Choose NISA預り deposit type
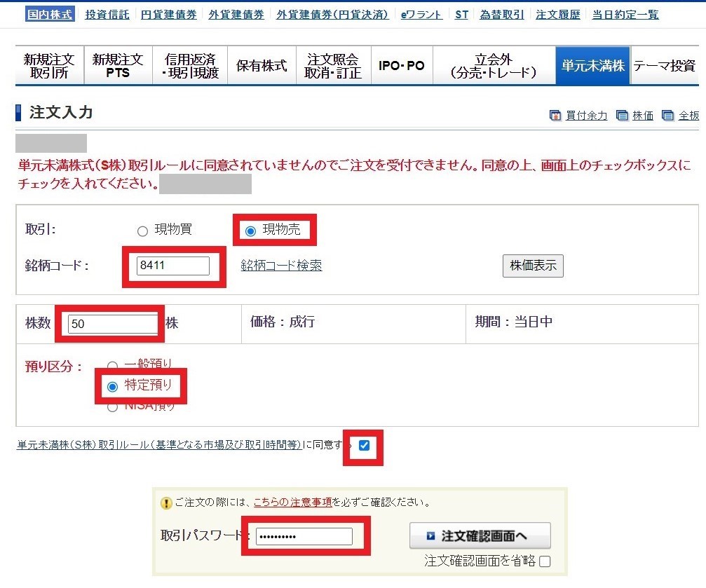Viewport: 706px width, 588px height. click(112, 406)
